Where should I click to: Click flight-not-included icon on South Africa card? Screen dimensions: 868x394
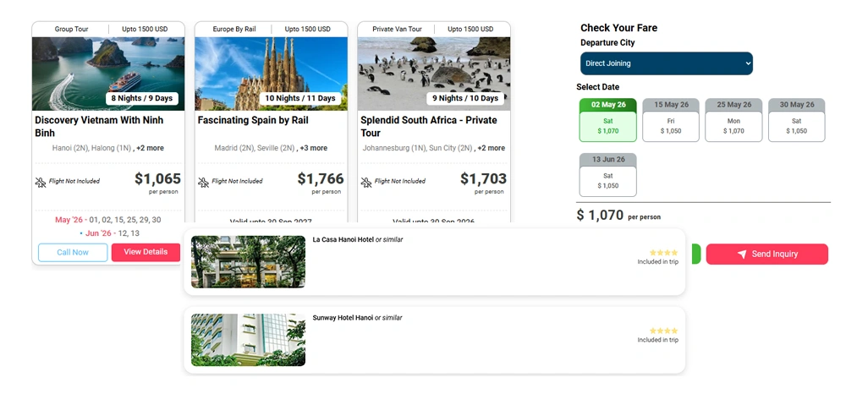(x=366, y=182)
